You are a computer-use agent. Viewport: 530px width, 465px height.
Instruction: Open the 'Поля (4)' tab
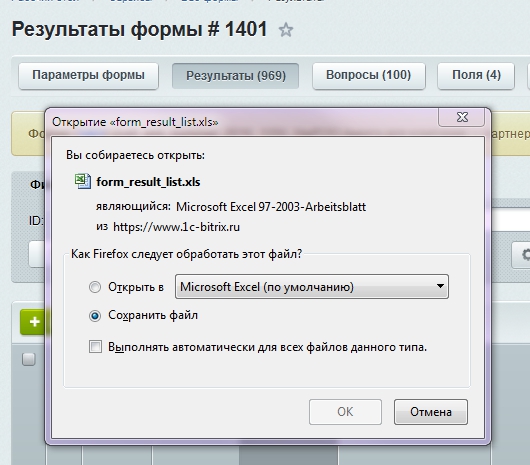point(476,76)
